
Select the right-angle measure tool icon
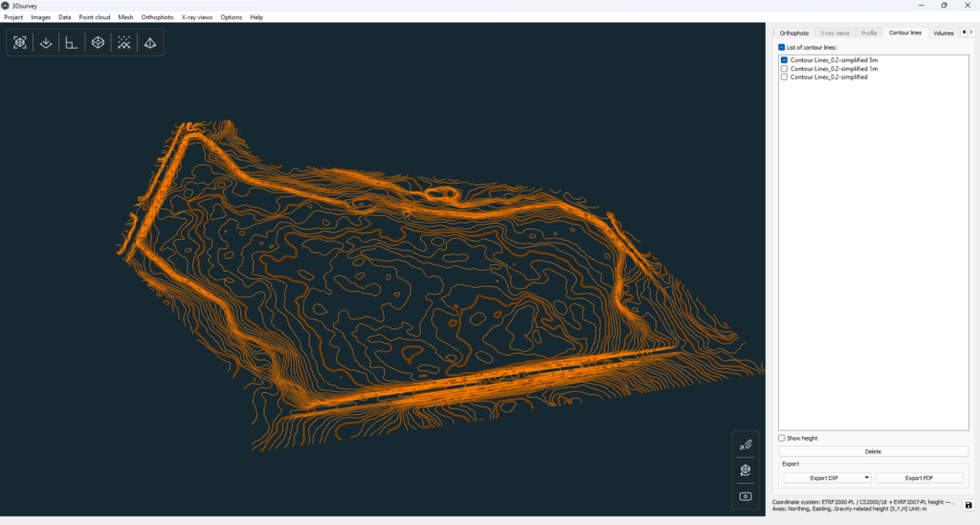tap(71, 42)
